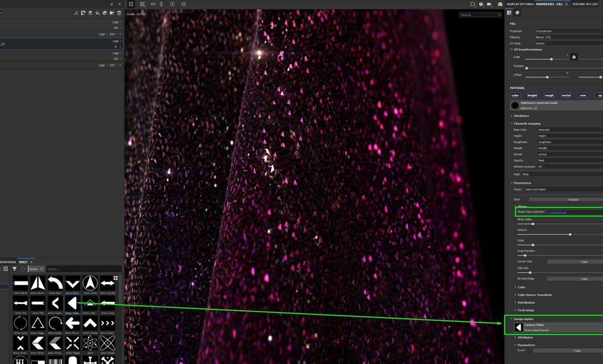Toggle the UV scale lock icon
603x364 pixels.
point(574,57)
